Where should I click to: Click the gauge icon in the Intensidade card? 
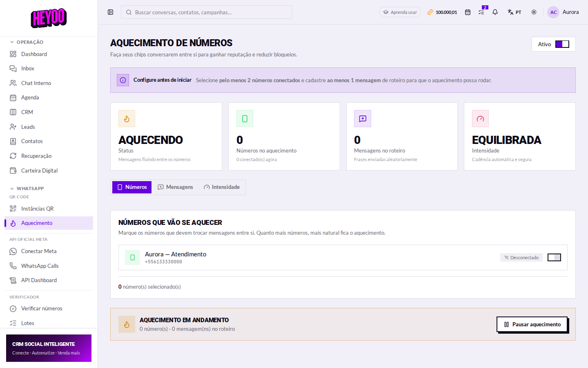(480, 119)
